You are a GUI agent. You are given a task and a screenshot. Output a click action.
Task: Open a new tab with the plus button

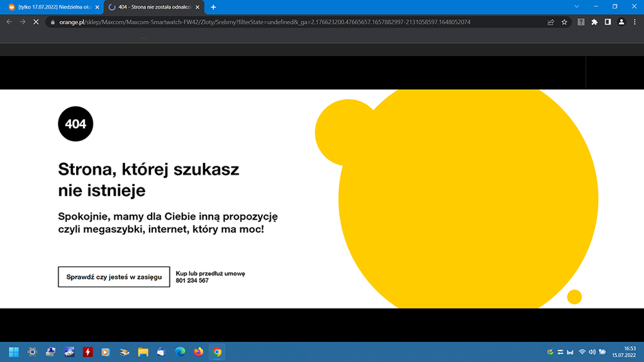[x=213, y=7]
